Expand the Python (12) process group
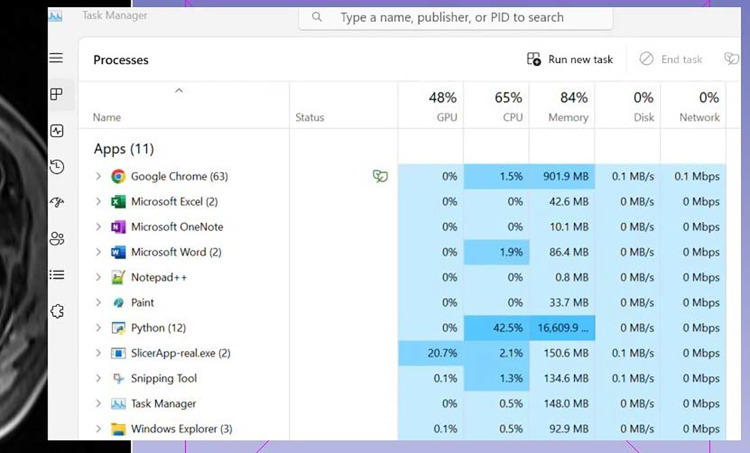The height and width of the screenshot is (453, 750). (98, 328)
